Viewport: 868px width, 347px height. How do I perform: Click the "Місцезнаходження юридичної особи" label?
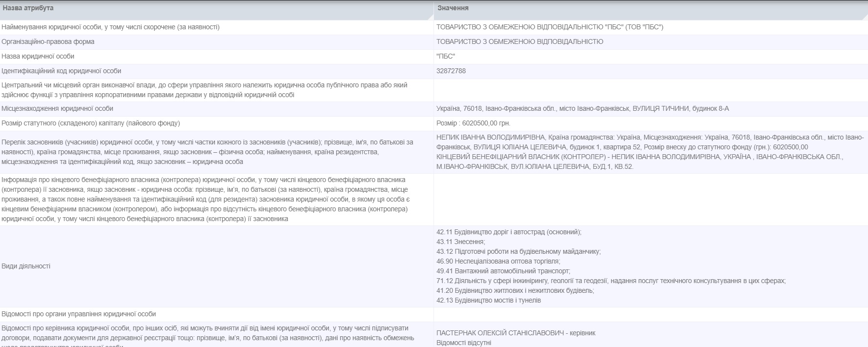[x=57, y=109]
